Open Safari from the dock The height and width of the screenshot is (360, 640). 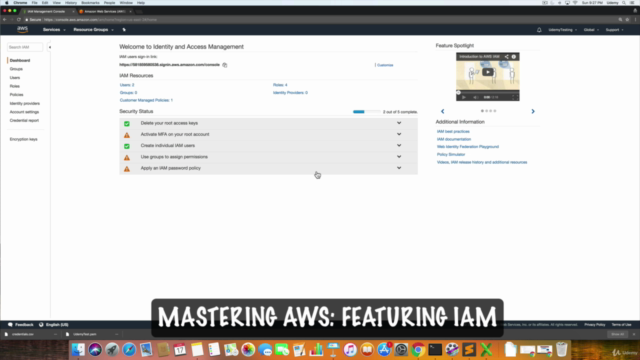coord(129,350)
